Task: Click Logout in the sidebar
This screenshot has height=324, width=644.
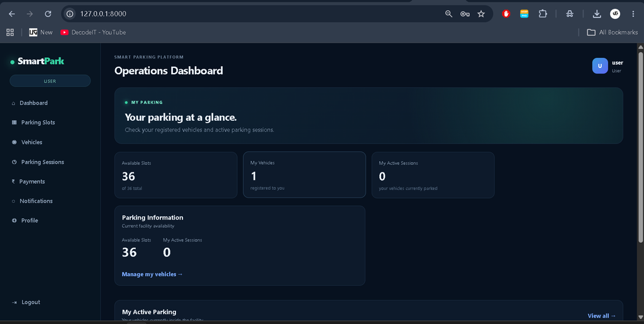Action: (26, 302)
